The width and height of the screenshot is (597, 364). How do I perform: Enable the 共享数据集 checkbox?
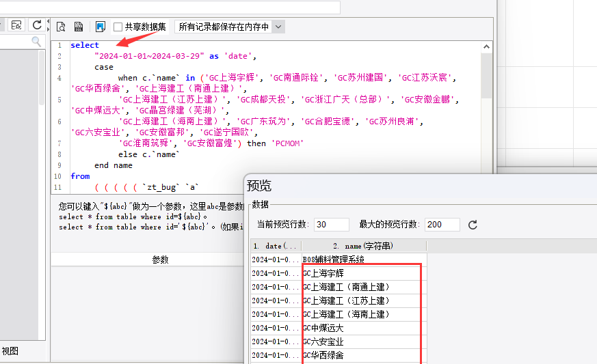118,27
